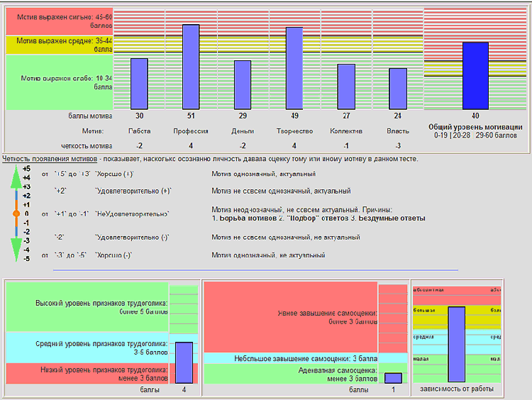This screenshot has width=532, height=400.
Task: Click the Коллектив bar scoring 27
Action: click(x=346, y=87)
